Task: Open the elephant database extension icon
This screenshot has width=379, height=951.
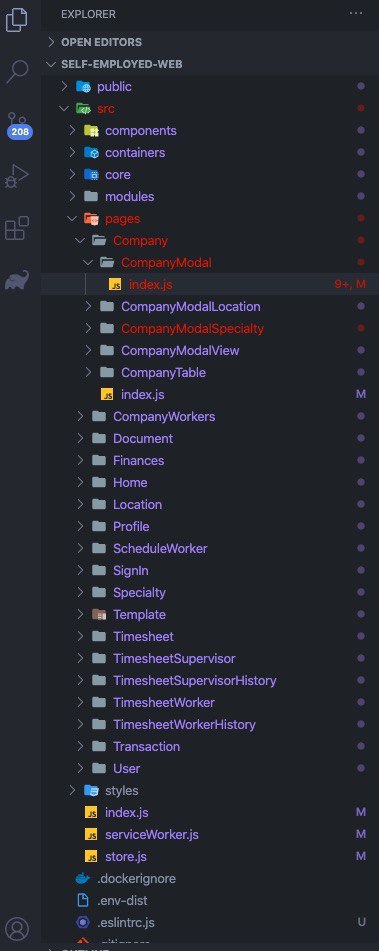Action: coord(17,280)
